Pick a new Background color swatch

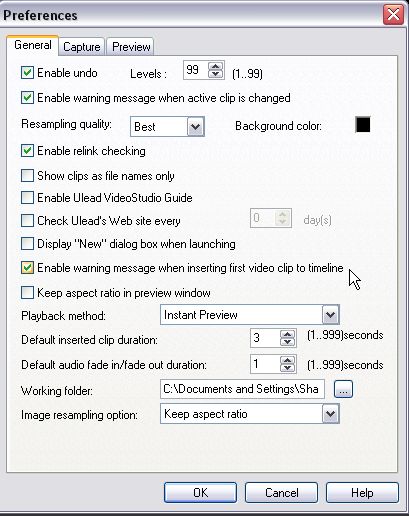(x=363, y=125)
